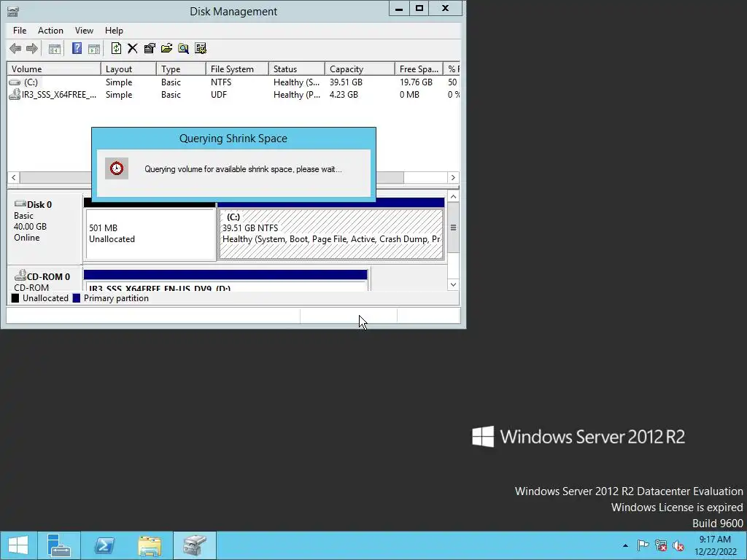The image size is (747, 560).
Task: Click the Open folder toolbar icon
Action: [x=167, y=48]
